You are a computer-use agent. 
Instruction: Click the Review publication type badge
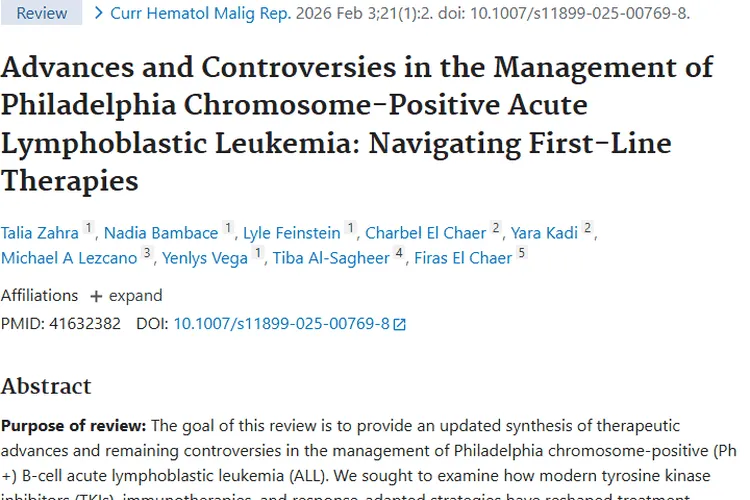42,13
